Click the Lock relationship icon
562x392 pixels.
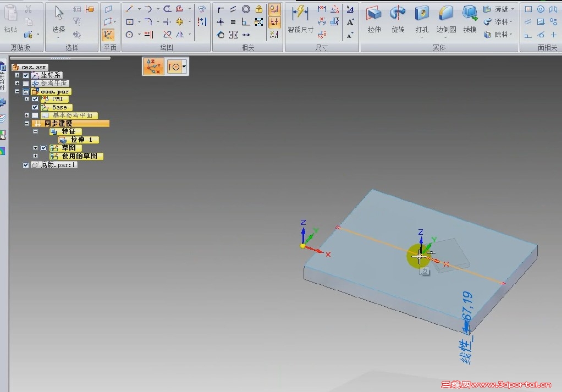click(259, 9)
